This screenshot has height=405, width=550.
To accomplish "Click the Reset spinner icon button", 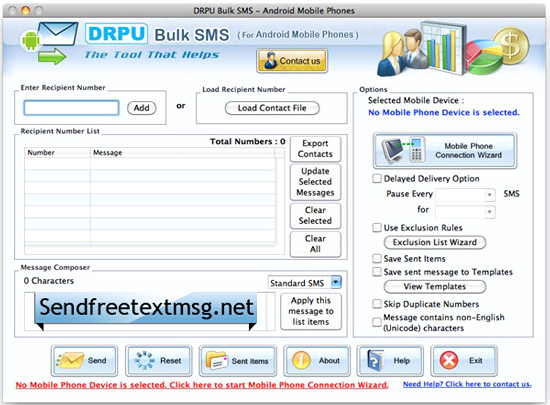I will pyautogui.click(x=159, y=360).
